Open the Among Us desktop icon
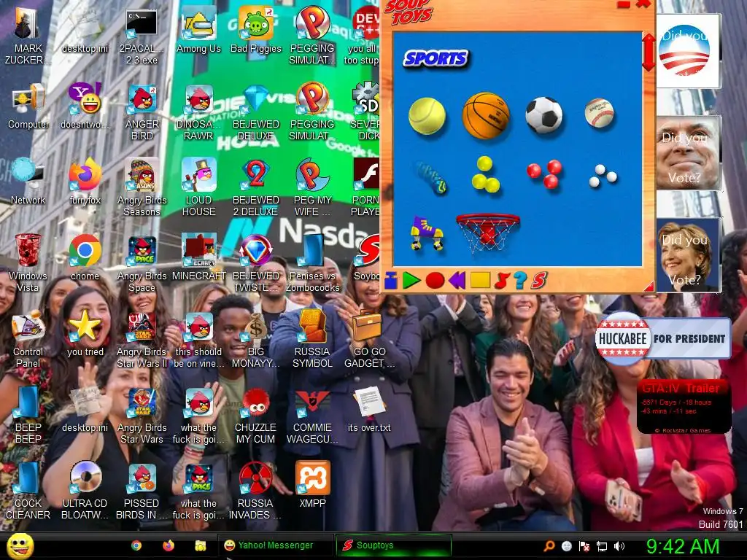Image resolution: width=747 pixels, height=560 pixels. click(198, 31)
